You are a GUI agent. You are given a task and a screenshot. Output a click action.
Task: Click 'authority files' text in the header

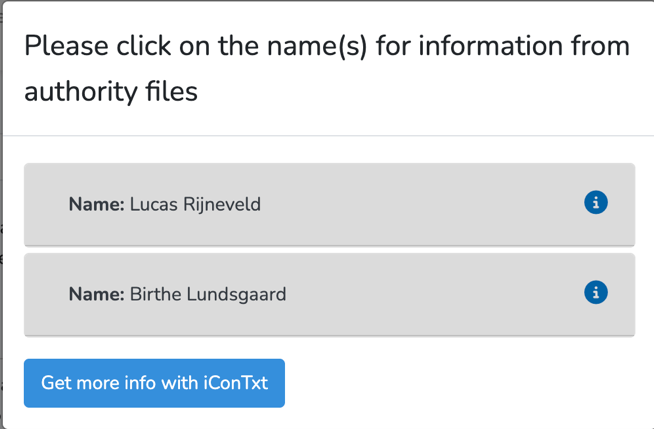(111, 92)
